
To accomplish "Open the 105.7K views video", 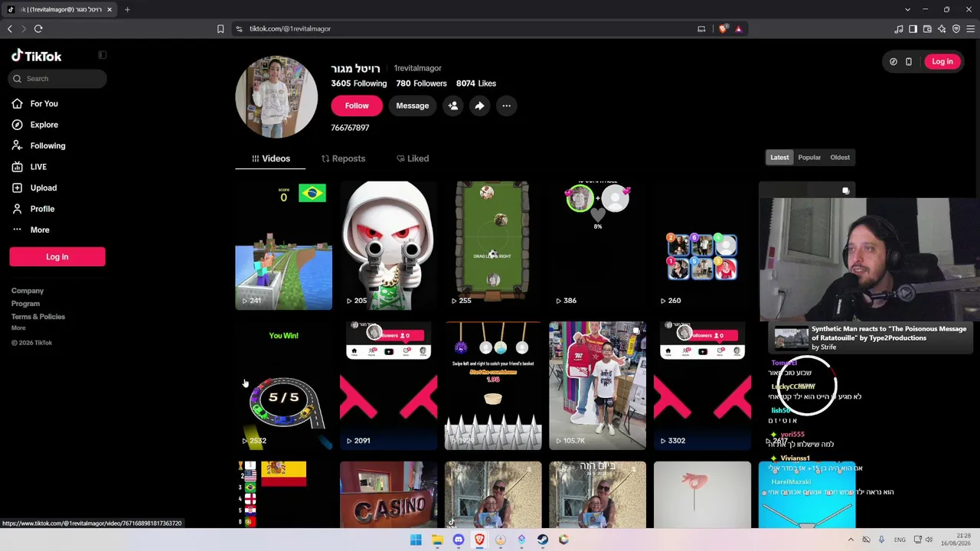I will (x=598, y=386).
